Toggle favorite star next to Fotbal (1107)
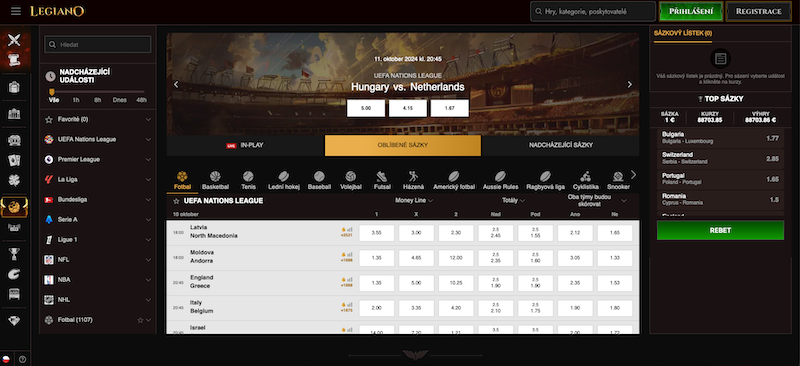The height and width of the screenshot is (366, 800). [140, 320]
